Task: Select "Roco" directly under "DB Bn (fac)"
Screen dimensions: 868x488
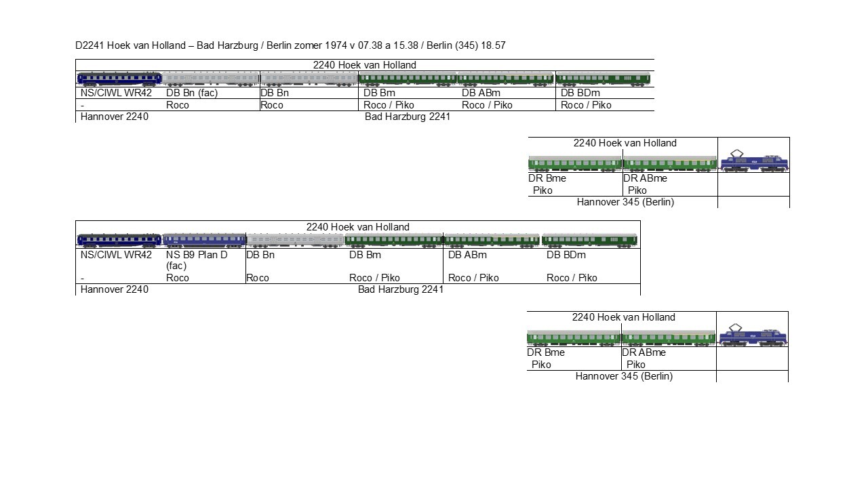Action: (178, 105)
